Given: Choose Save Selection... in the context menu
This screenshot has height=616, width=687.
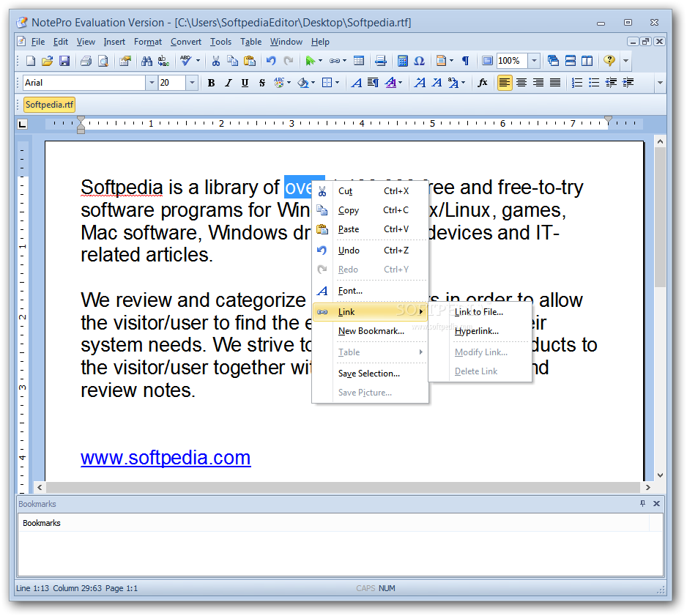Looking at the screenshot, I should pos(371,374).
